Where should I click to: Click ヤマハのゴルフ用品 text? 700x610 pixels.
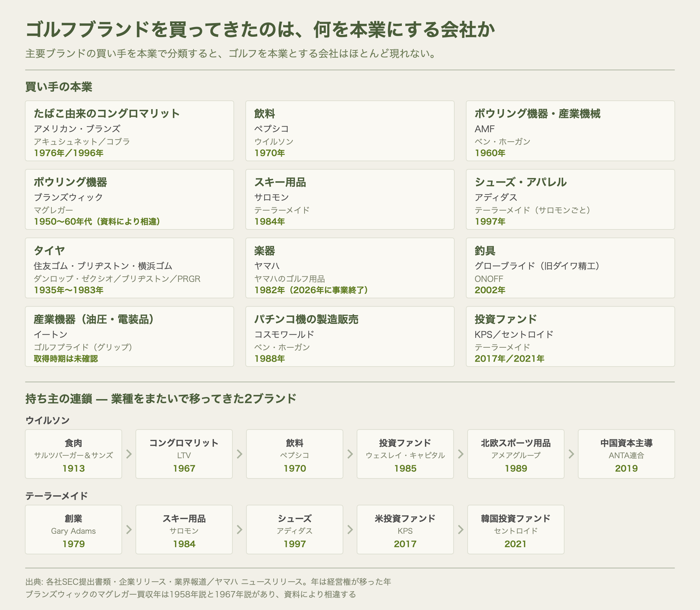point(289,279)
